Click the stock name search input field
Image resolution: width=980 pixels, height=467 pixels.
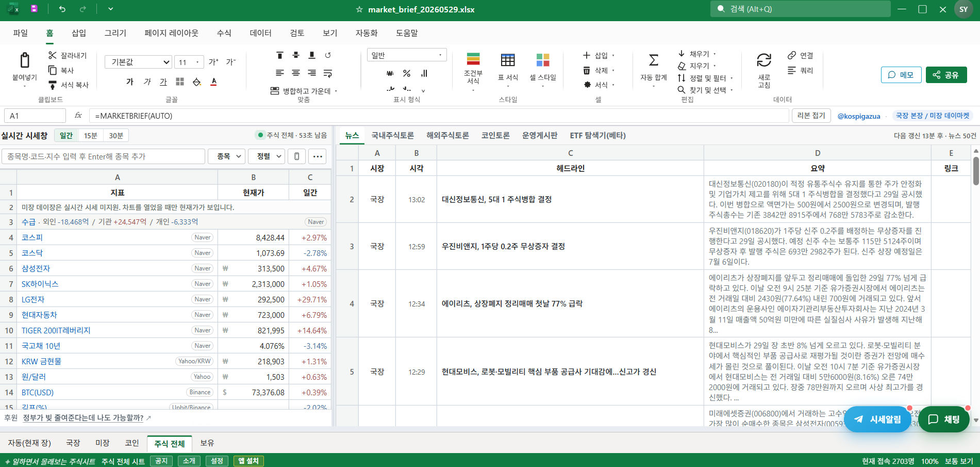click(104, 156)
